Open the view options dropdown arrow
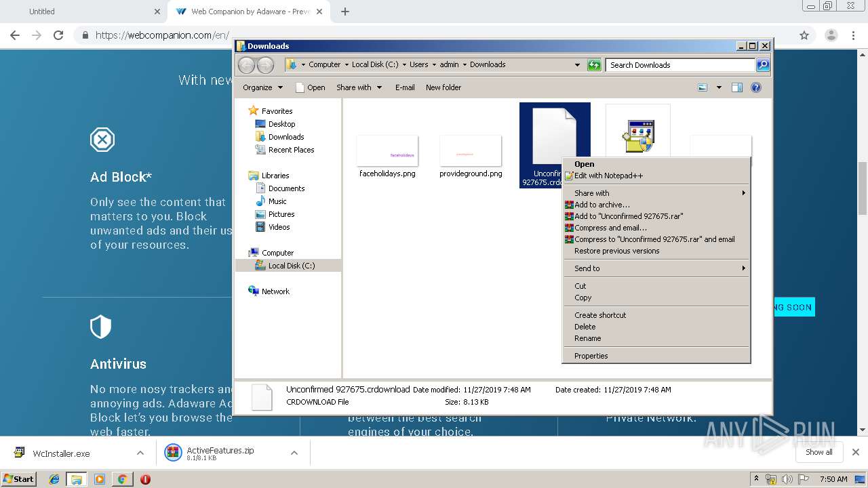 pyautogui.click(x=719, y=87)
